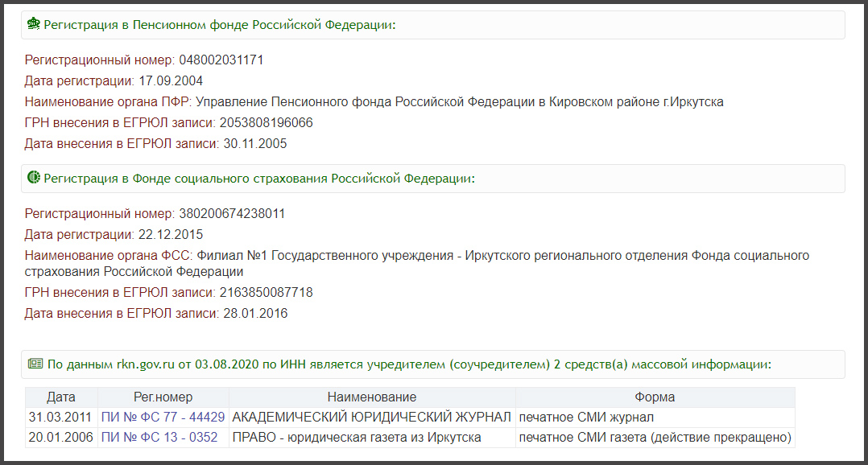
Task: Click the ГРН value 2053808196066
Action: (266, 123)
